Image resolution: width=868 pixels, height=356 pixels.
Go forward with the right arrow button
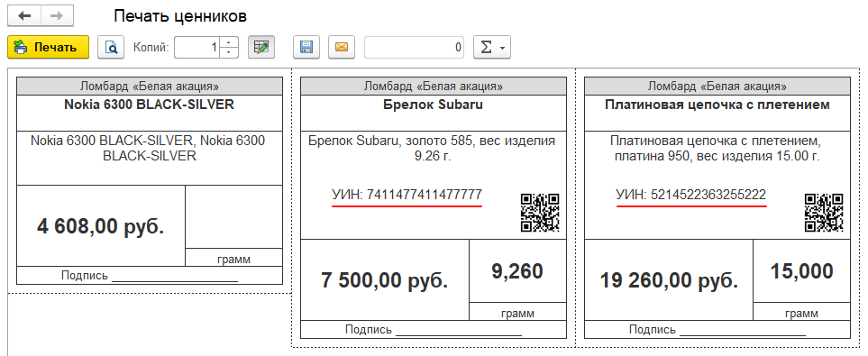(57, 16)
